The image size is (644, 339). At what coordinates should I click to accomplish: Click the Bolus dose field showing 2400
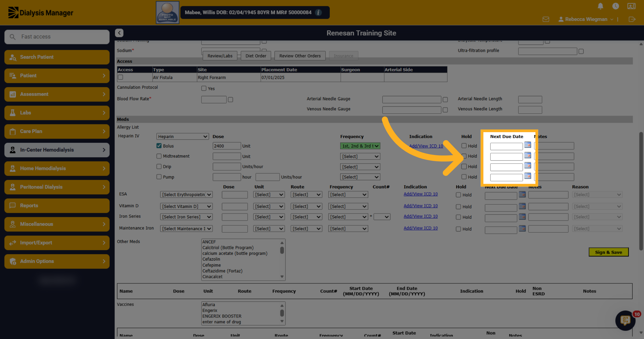click(227, 146)
